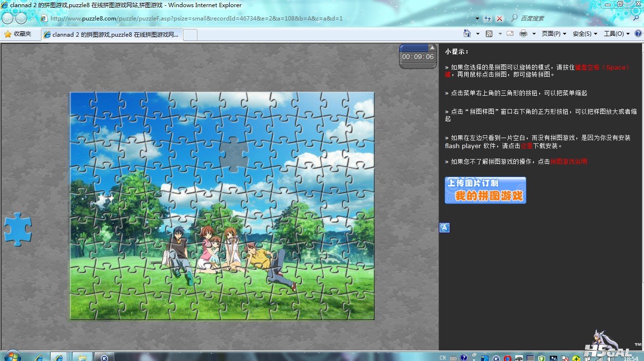Click the browser Forward button
The height and width of the screenshot is (361, 644).
coord(21,19)
